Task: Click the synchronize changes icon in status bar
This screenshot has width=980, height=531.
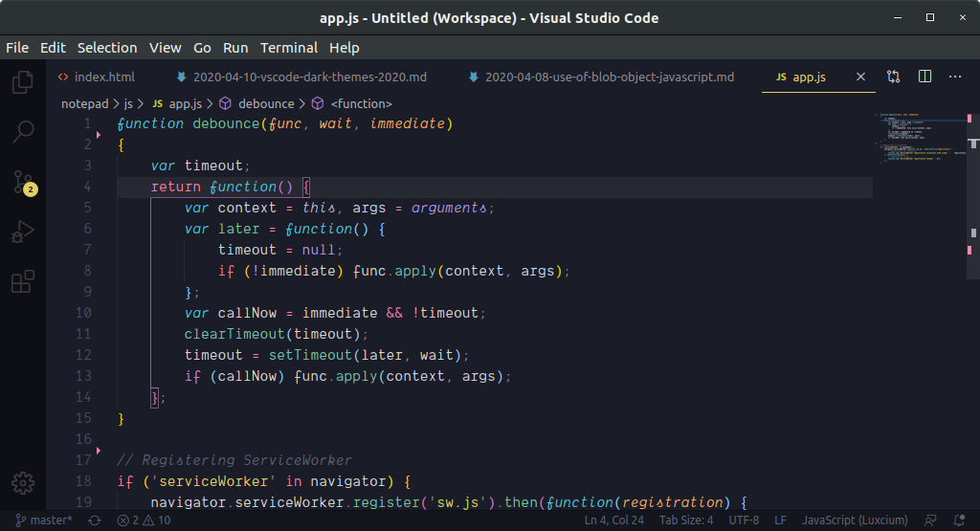Action: pos(95,520)
